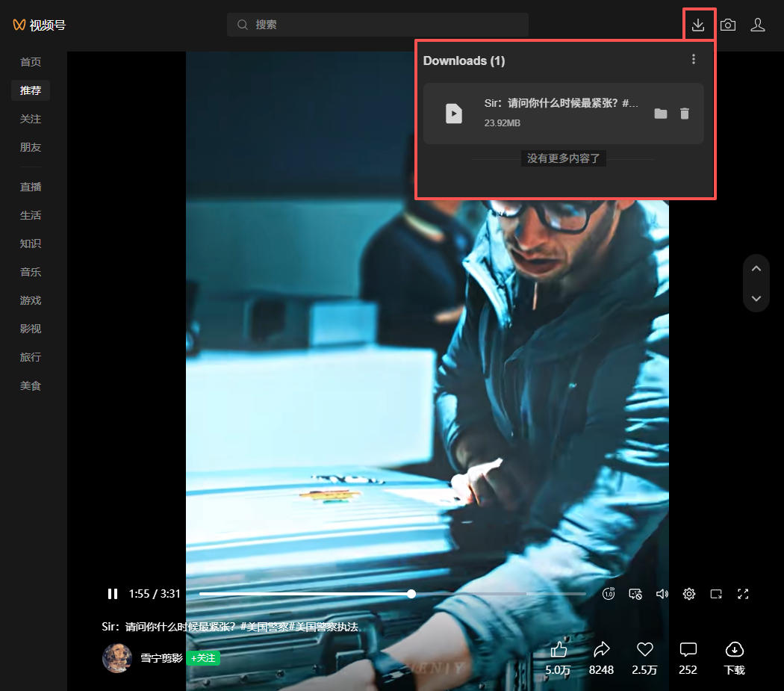
Task: Delete the downloaded video with trash icon
Action: point(685,114)
